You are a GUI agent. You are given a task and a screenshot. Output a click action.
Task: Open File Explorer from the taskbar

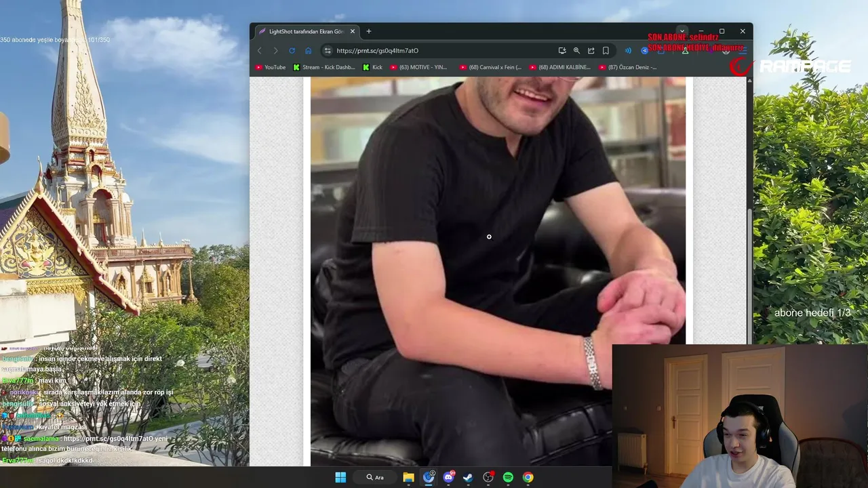click(x=408, y=477)
